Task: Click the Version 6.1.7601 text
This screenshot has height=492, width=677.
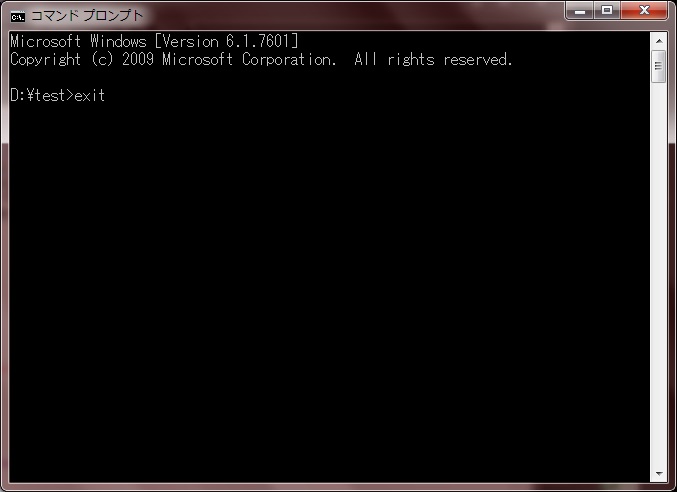Action: 227,41
